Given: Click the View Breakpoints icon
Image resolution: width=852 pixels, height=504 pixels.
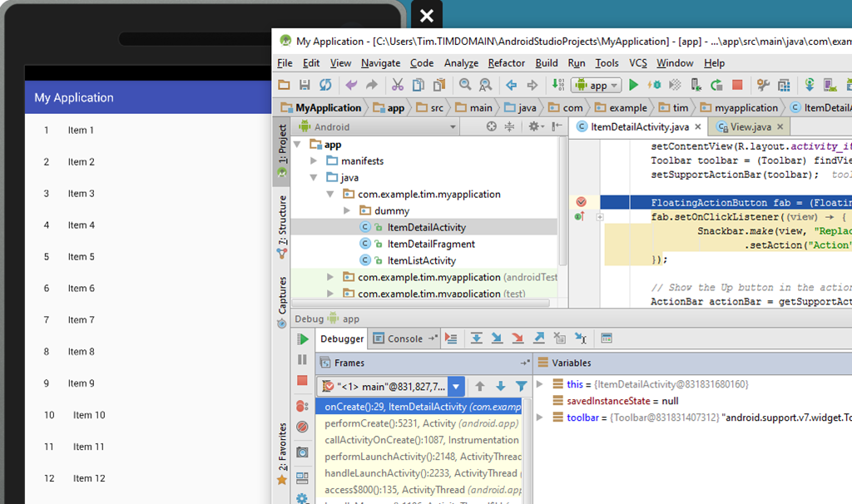Looking at the screenshot, I should pos(303,406).
